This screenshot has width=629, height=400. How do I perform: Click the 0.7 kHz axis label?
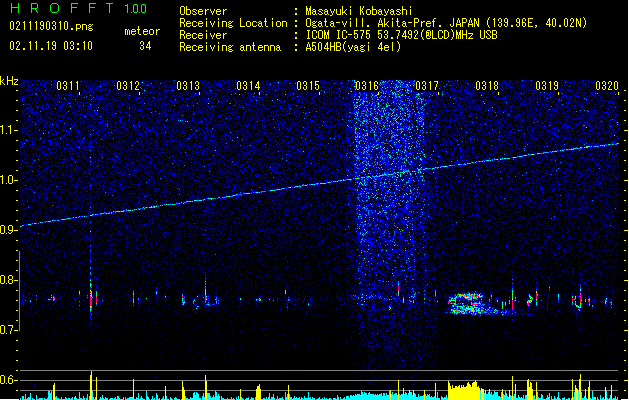tap(9, 330)
